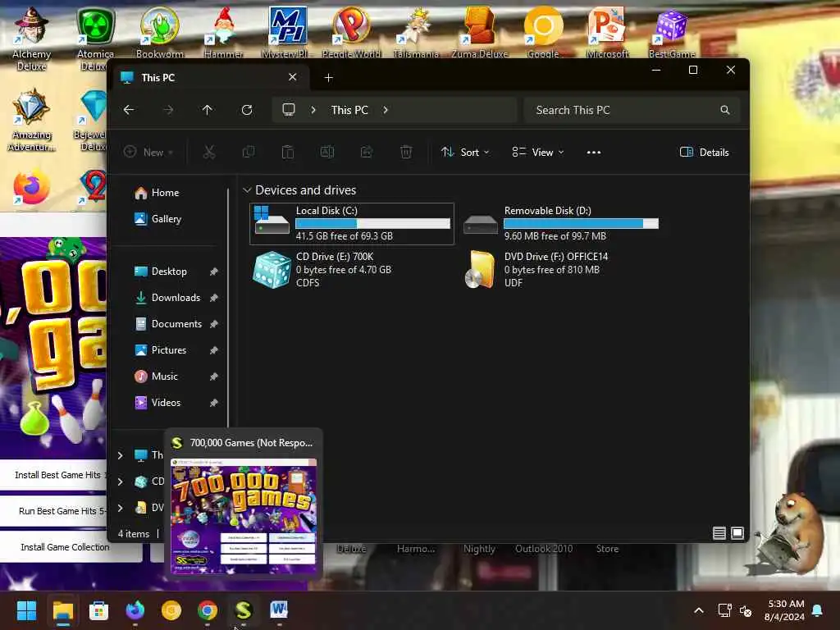Switch to large thumbnails view icon

[737, 533]
